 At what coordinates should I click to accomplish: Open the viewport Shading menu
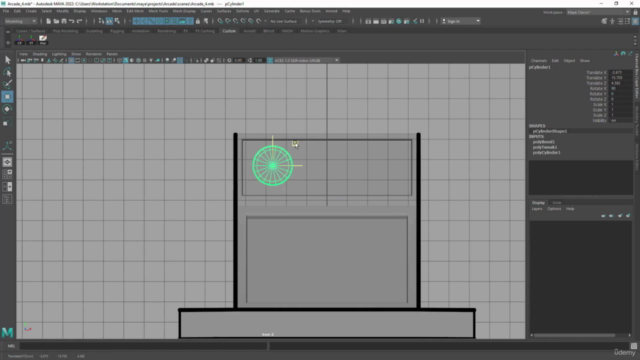(40, 54)
